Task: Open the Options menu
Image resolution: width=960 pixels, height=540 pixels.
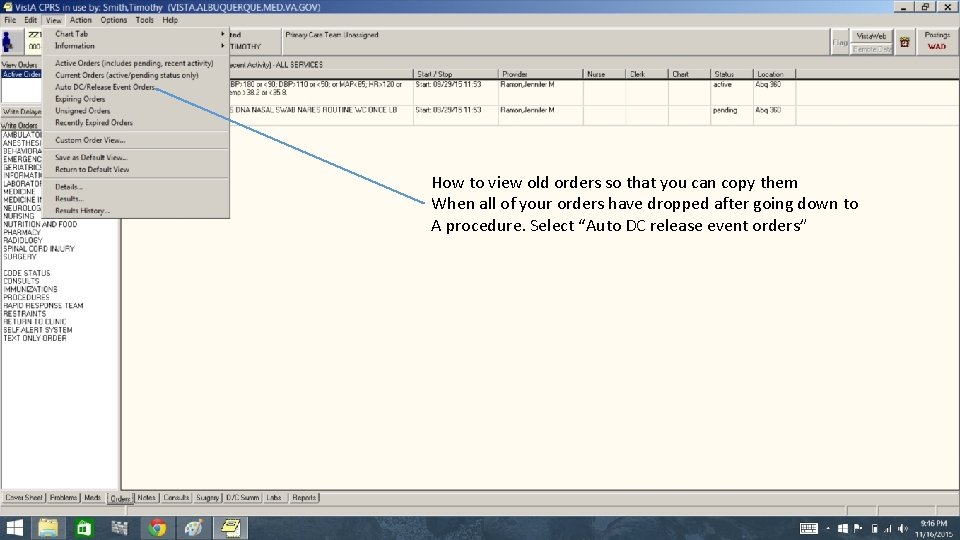Action: click(114, 20)
